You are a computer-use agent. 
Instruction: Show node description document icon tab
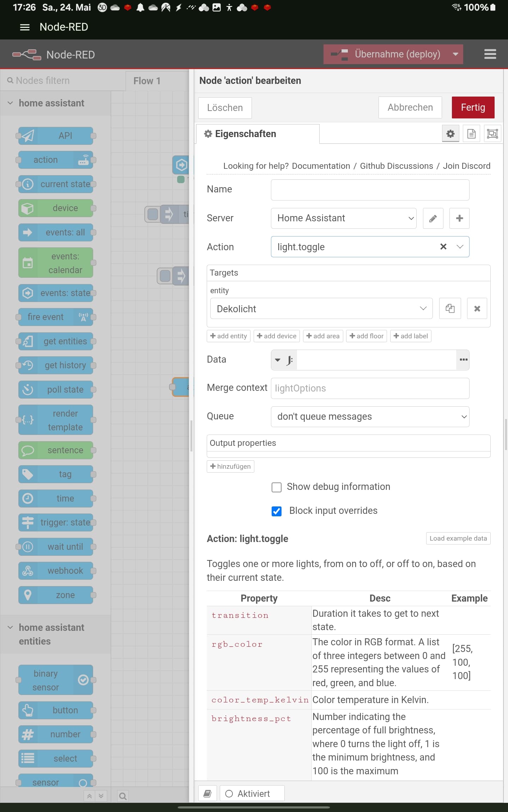[x=471, y=134]
